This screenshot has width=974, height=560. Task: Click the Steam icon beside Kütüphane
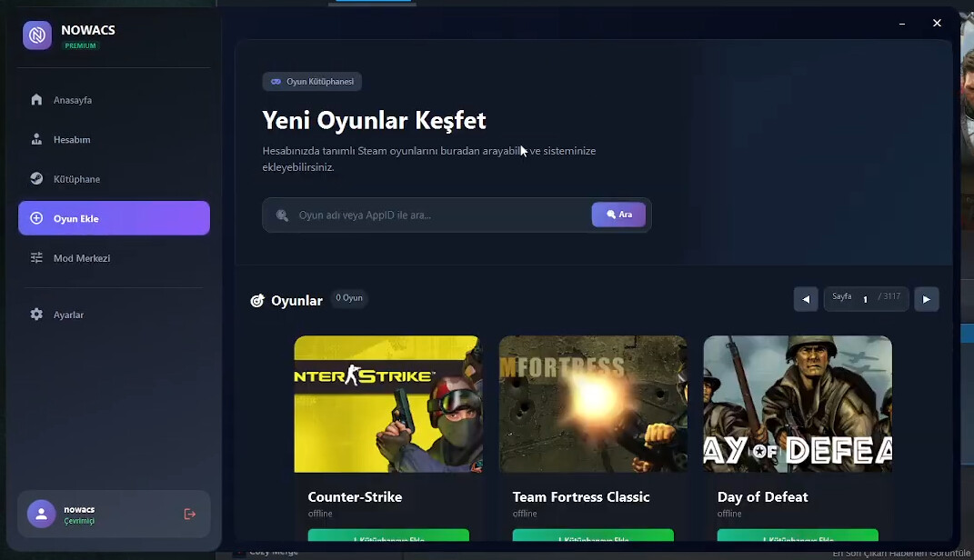point(36,178)
